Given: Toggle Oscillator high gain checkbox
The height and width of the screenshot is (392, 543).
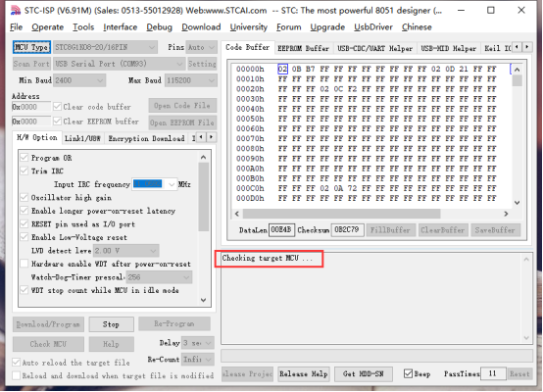Looking at the screenshot, I should point(25,198).
